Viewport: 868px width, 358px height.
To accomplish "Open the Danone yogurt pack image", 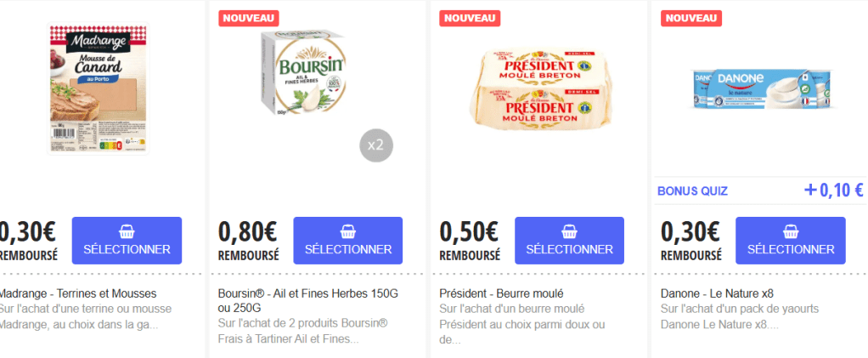I will (x=760, y=88).
